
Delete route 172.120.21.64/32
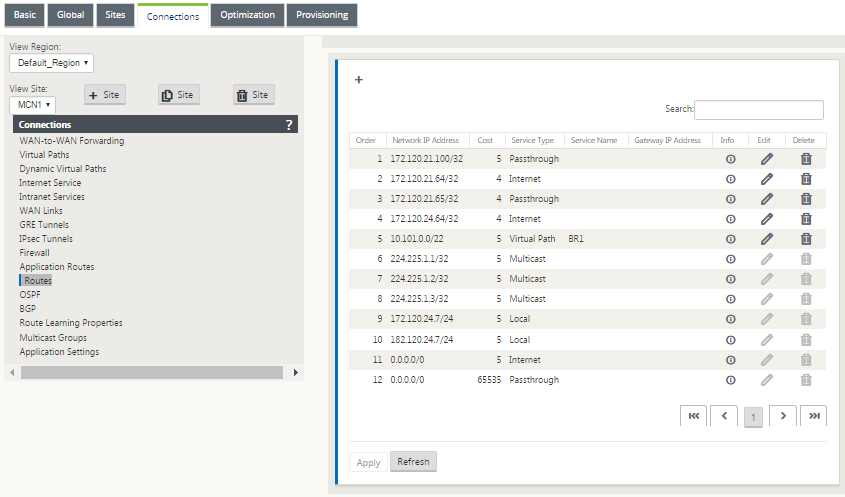tap(806, 179)
